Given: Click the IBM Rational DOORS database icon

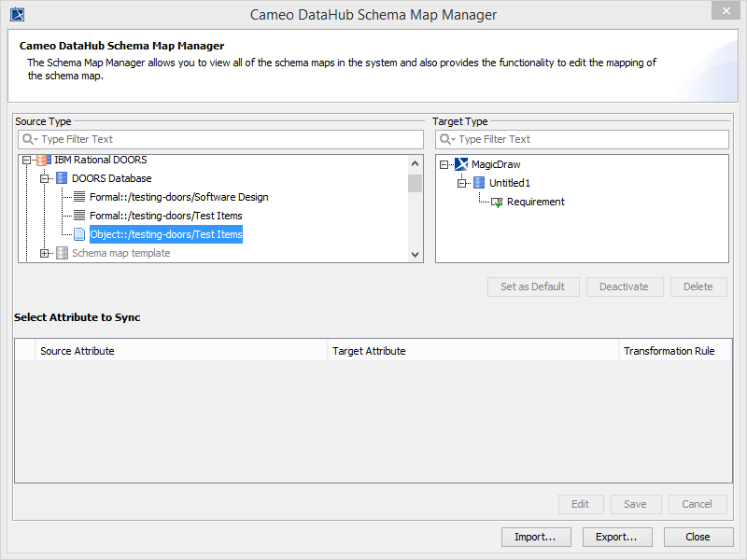Looking at the screenshot, I should coord(44,160).
